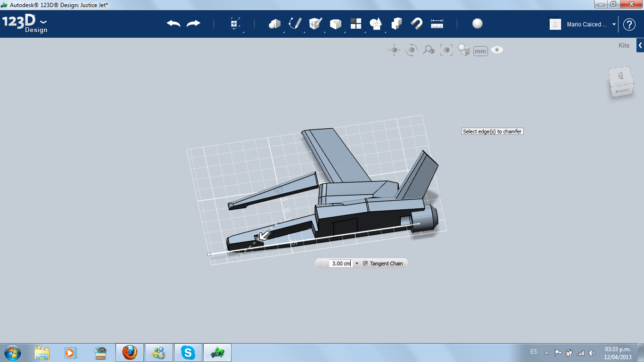Screen dimensions: 644x362
Task: Open the Help question mark
Action: point(629,25)
